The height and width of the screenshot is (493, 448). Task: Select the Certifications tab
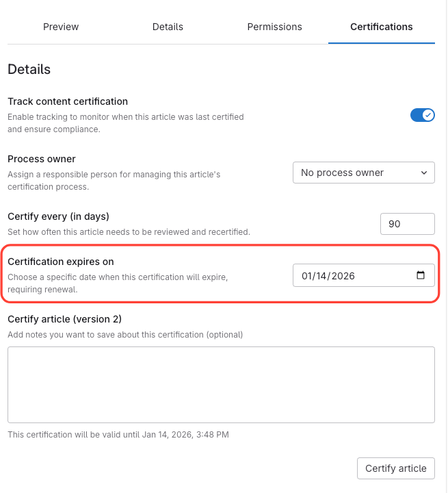coord(381,27)
